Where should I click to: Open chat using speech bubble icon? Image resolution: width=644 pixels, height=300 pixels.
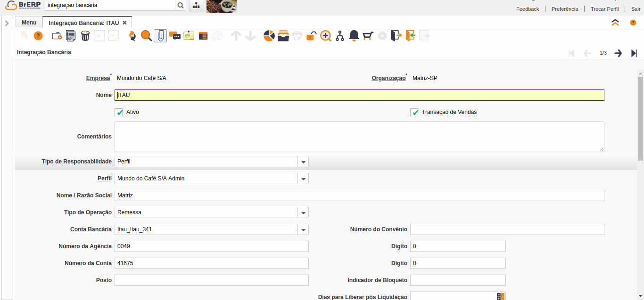[175, 36]
